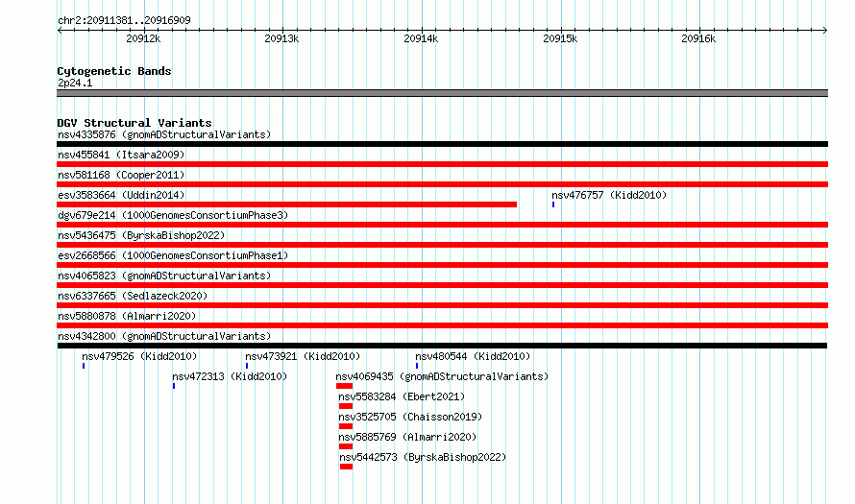This screenshot has height=504, width=855.
Task: Open variant nsv480544 (Kidd2010) label
Action: (473, 356)
